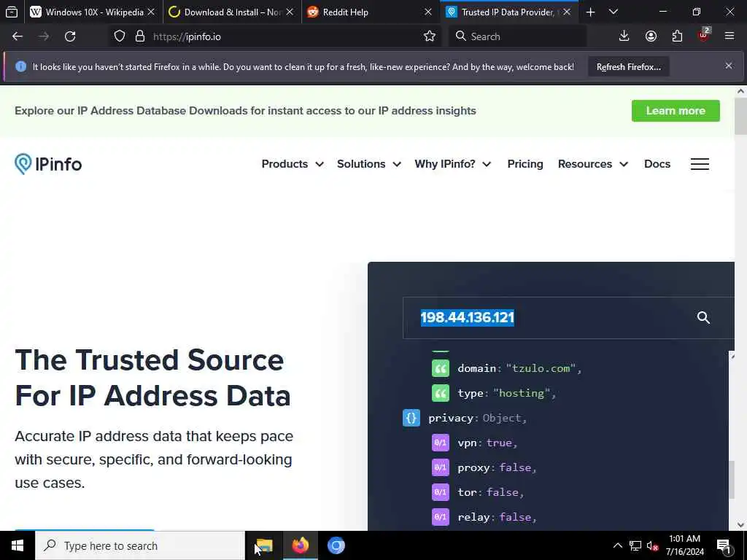The height and width of the screenshot is (560, 747).
Task: Switch to the Download & Install tab
Action: [233, 12]
